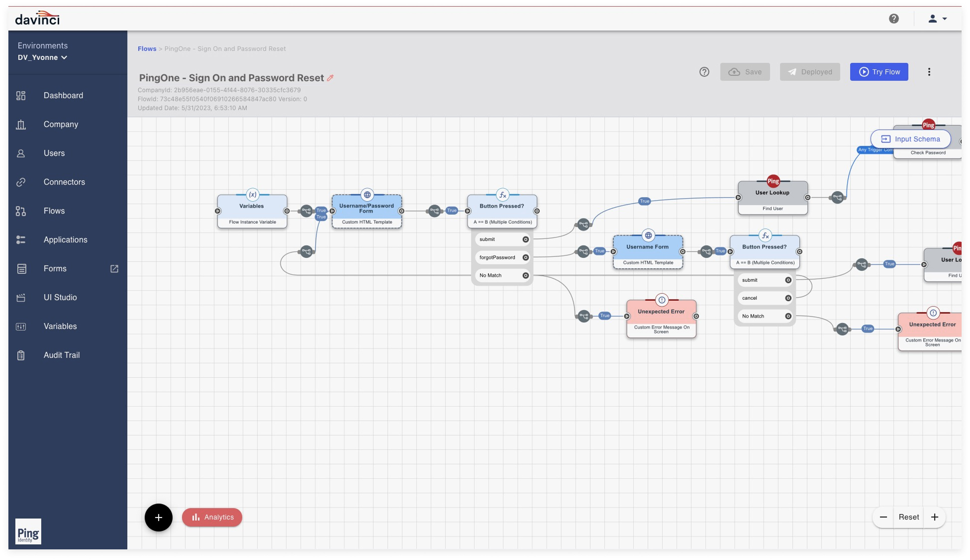Open Connectors in the sidebar
This screenshot has height=560, width=970.
pos(64,182)
